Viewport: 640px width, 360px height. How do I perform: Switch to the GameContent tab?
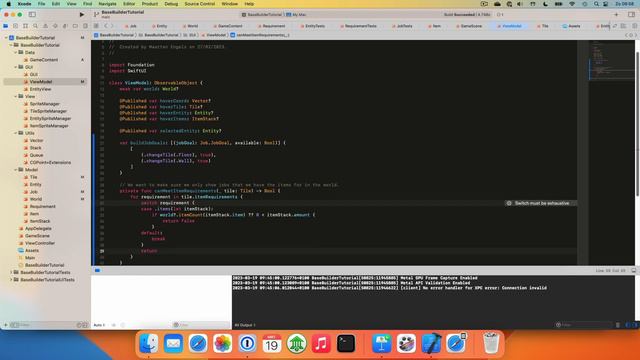coord(228,26)
